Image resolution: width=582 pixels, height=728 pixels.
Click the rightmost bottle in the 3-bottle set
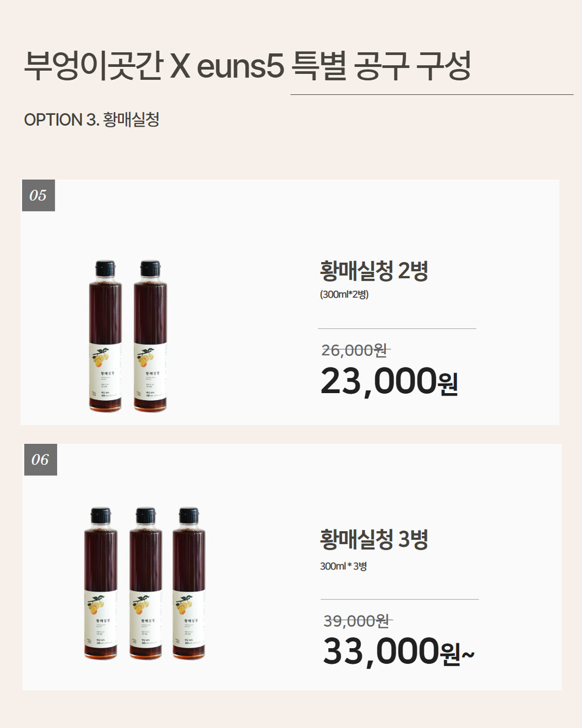coord(189,584)
